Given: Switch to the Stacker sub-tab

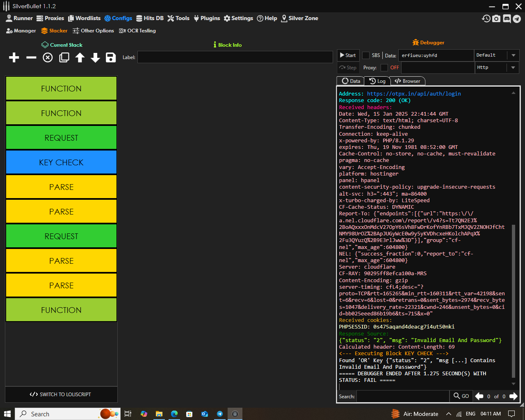Looking at the screenshot, I should pos(54,31).
